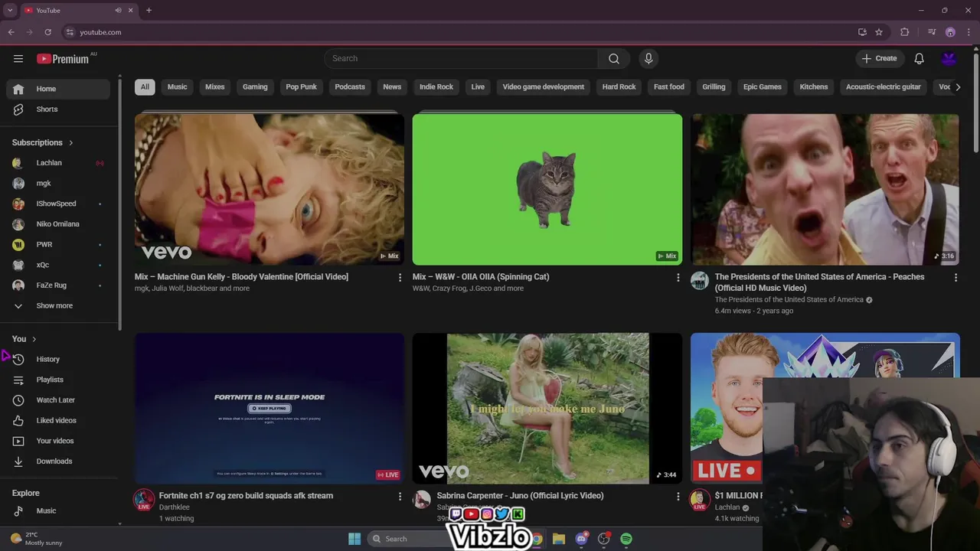Open PWR channel subscription

point(58,245)
